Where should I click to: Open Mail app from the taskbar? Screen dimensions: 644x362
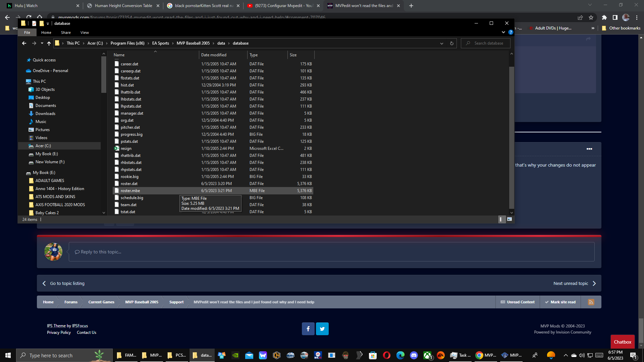[x=249, y=355]
